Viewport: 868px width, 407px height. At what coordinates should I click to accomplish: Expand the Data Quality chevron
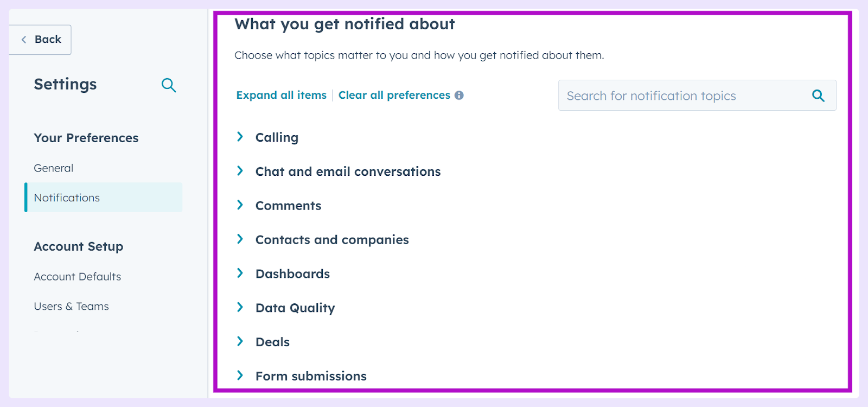coord(240,307)
